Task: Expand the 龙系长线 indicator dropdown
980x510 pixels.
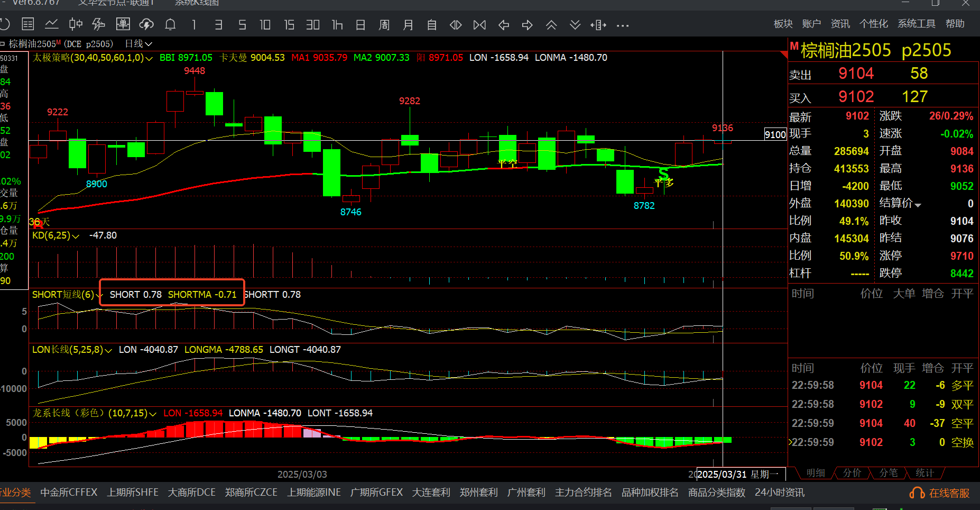Action: [x=153, y=414]
